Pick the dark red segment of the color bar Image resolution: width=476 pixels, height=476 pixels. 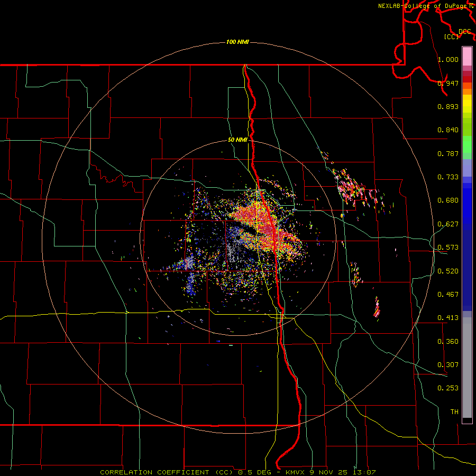[x=467, y=79]
